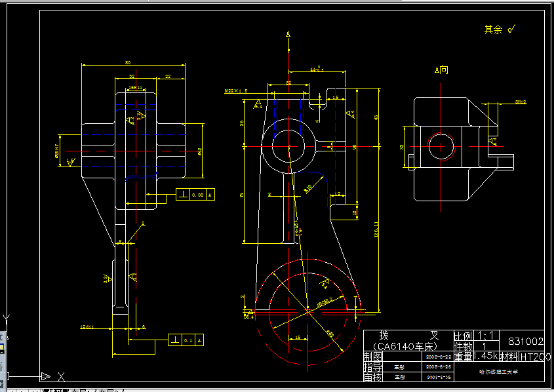Select the 制图 label cell
Screen dimensions: 554x392
tap(373, 357)
